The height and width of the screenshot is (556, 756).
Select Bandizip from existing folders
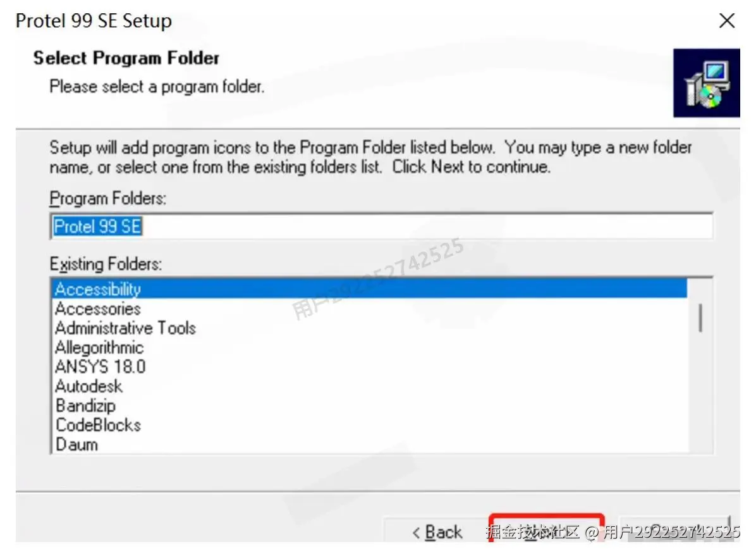pos(85,405)
